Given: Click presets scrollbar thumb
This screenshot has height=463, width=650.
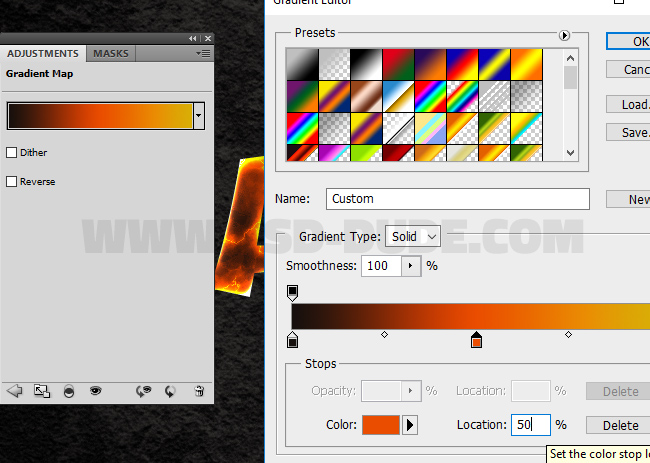Looking at the screenshot, I should click(x=570, y=77).
